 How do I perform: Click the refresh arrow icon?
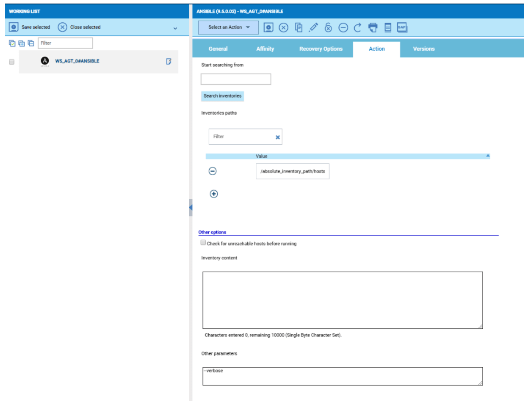357,28
